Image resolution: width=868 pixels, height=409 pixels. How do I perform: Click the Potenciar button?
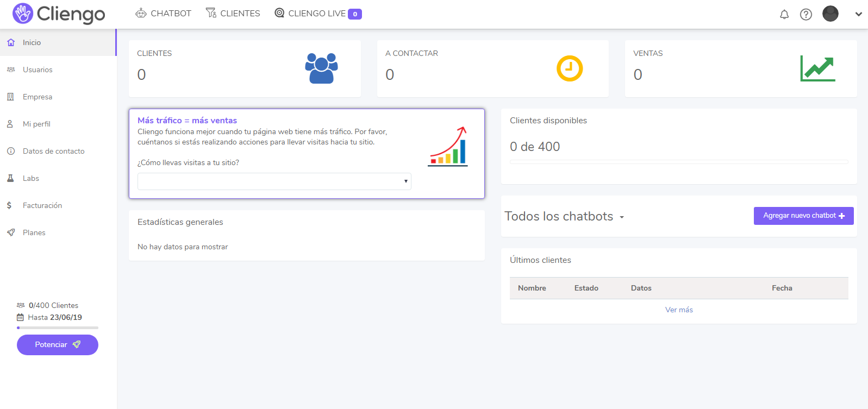click(58, 345)
